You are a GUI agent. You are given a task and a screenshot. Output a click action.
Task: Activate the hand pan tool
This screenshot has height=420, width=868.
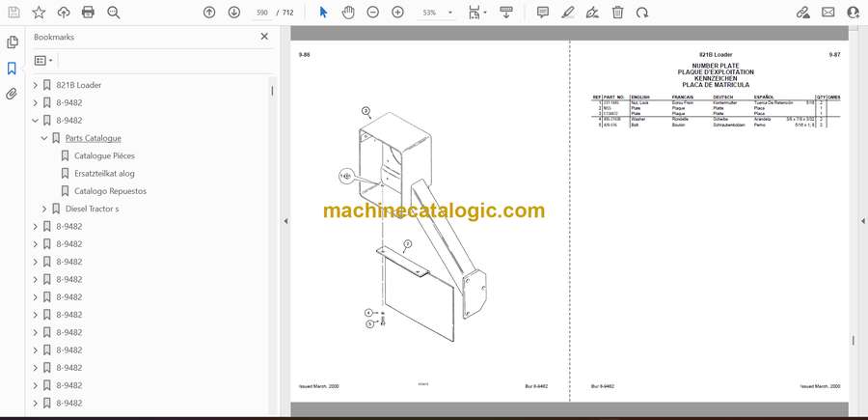[x=347, y=13]
